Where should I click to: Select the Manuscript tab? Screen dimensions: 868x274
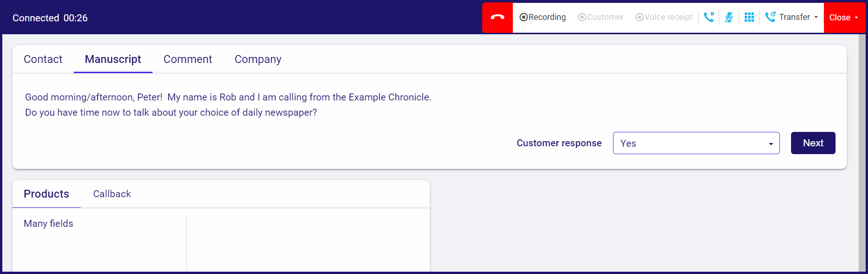pyautogui.click(x=113, y=59)
